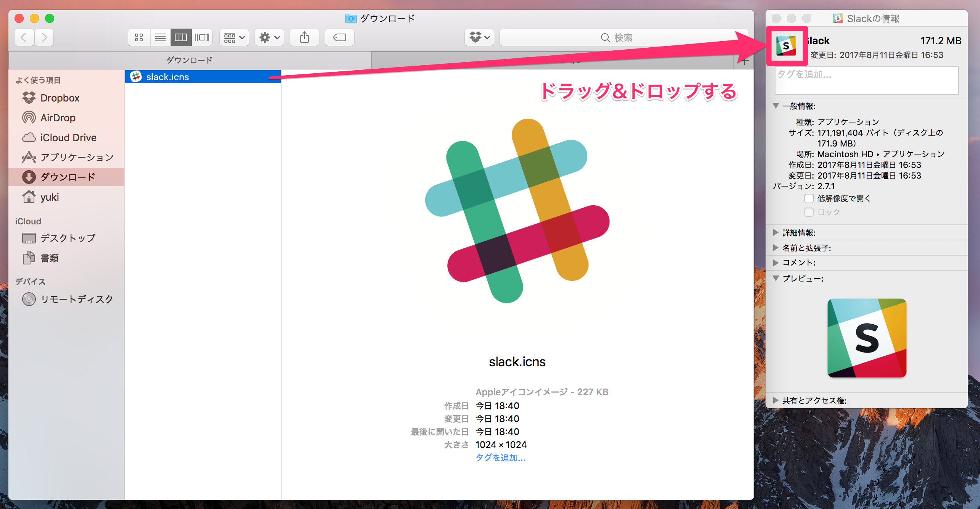Screen dimensions: 980x509
Task: Switch Finder to list view
Action: click(x=160, y=37)
